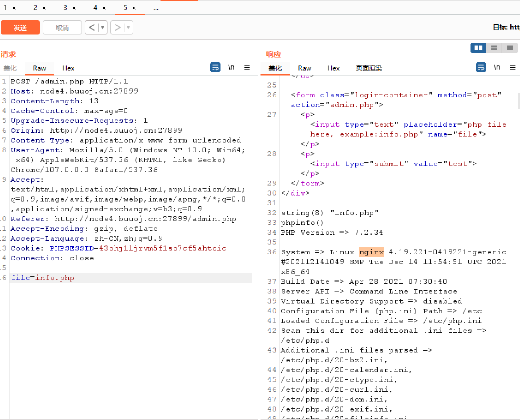Toggle word wrap icon in response panel
Image resolution: width=520 pixels, height=420 pixels.
[481, 67]
